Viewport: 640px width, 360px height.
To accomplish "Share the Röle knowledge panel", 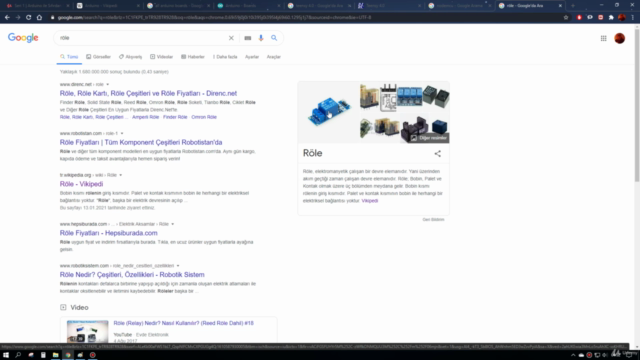I will [438, 153].
